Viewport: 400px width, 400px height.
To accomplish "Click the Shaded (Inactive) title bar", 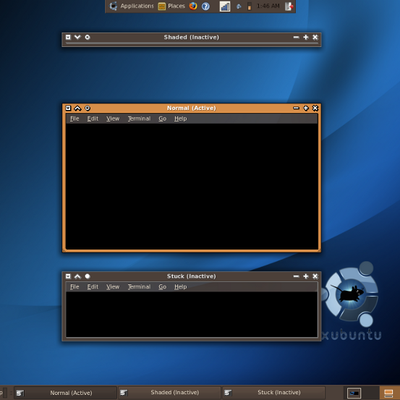I will pos(191,37).
